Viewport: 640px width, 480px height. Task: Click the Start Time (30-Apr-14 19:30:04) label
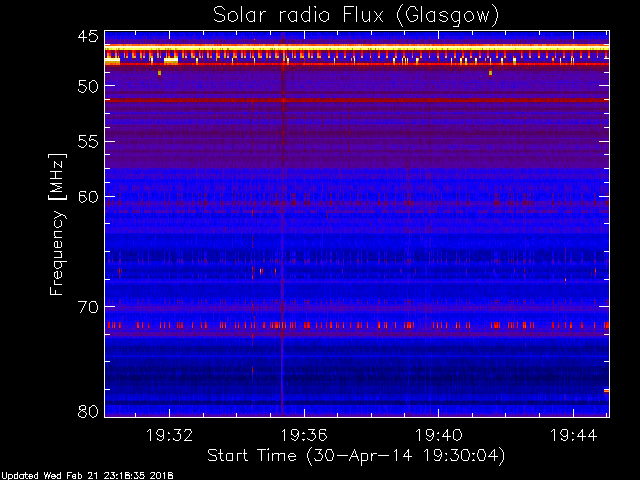point(356,456)
